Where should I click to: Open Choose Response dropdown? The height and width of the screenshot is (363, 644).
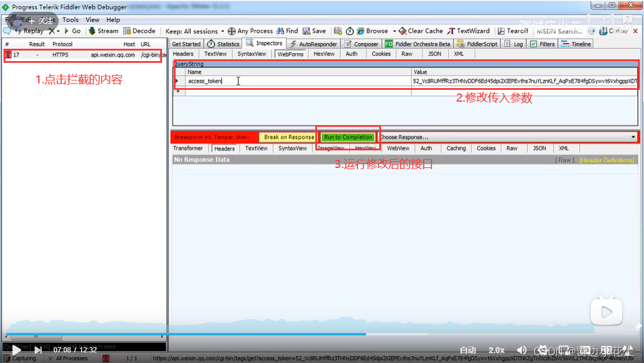coord(508,137)
